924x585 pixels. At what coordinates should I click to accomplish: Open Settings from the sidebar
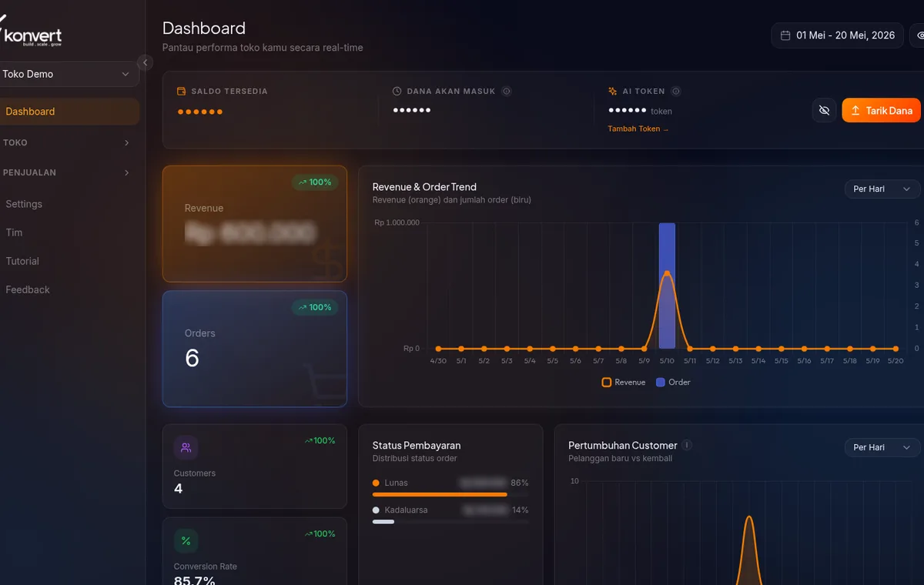[x=24, y=204]
